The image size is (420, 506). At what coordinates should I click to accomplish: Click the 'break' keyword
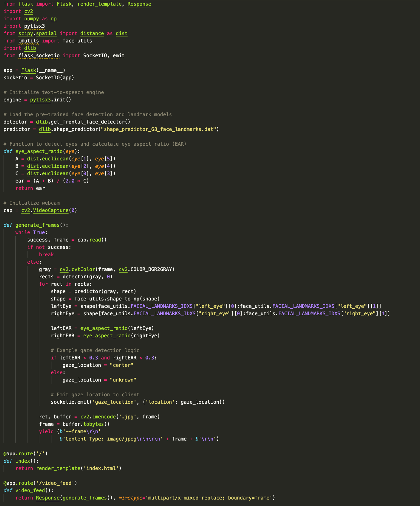click(x=46, y=255)
